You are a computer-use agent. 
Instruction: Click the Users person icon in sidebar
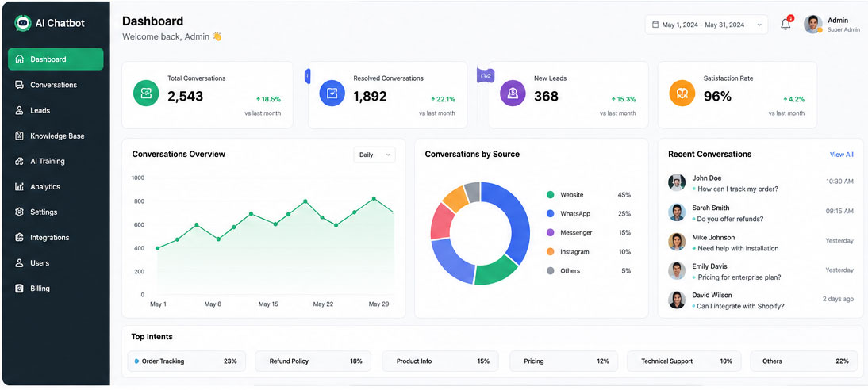(x=19, y=262)
